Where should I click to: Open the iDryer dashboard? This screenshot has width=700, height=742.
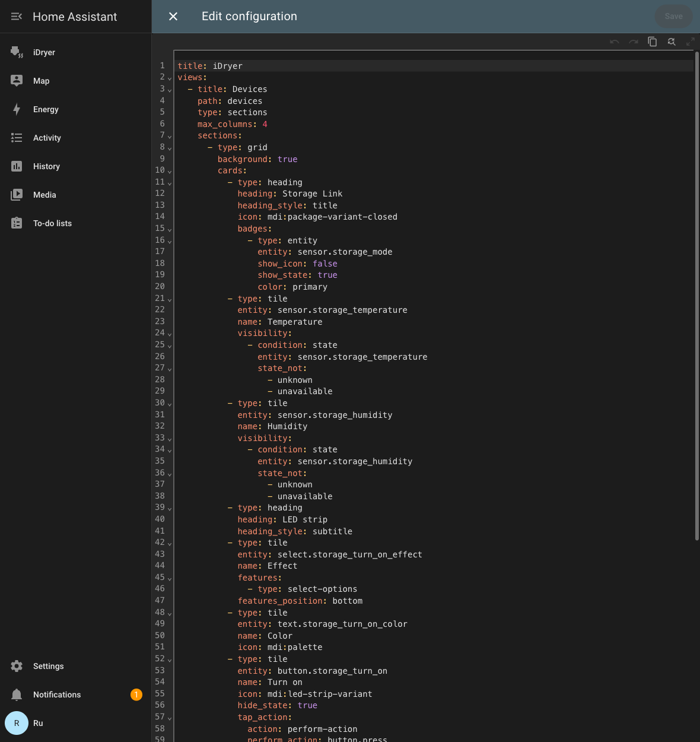point(76,52)
